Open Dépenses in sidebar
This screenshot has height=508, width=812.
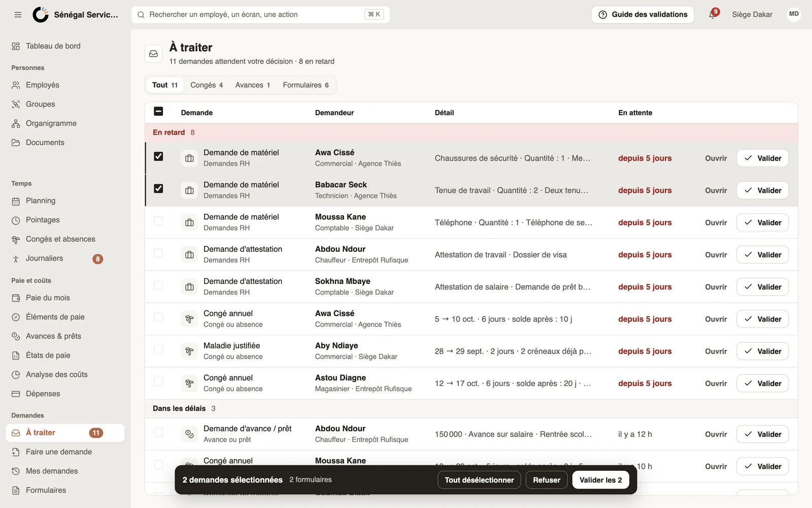(65, 394)
